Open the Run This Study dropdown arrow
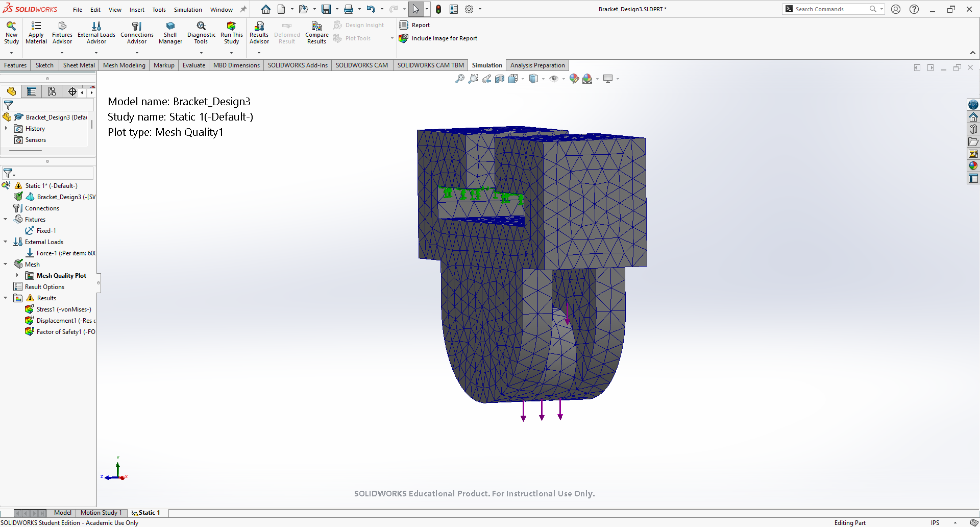Image resolution: width=980 pixels, height=527 pixels. tap(231, 53)
